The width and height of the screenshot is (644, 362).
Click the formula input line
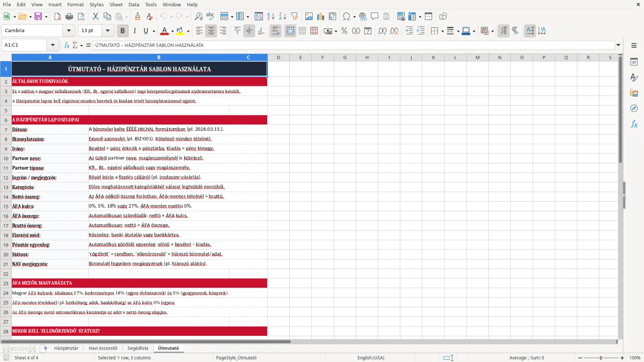coord(353,45)
